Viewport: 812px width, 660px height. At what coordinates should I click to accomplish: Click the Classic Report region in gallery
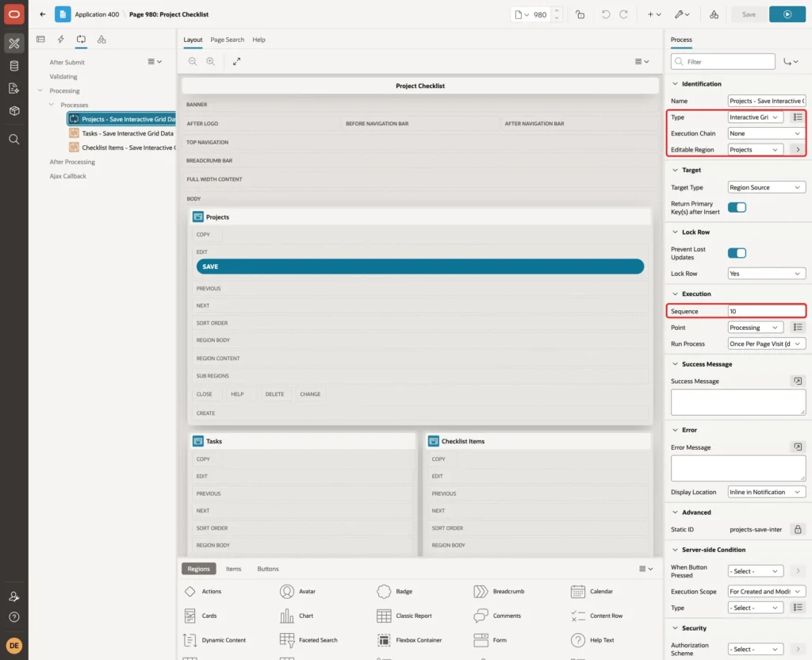click(404, 616)
